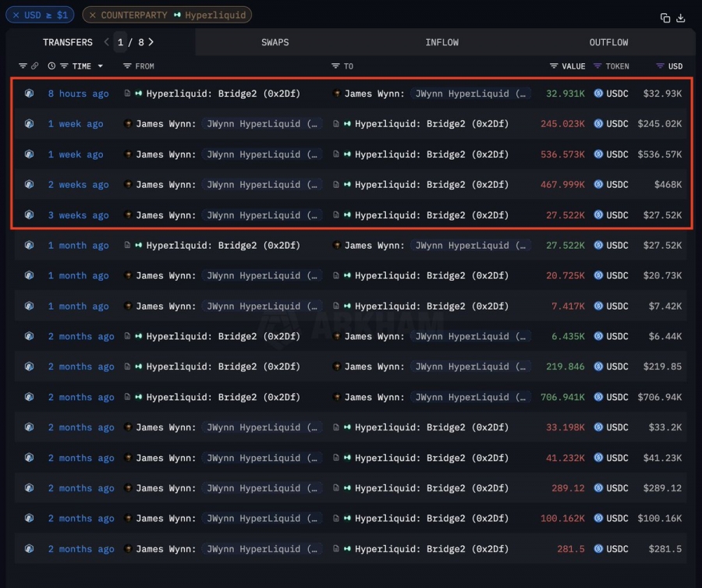
Task: Click the copy icon at top right
Action: (x=665, y=18)
